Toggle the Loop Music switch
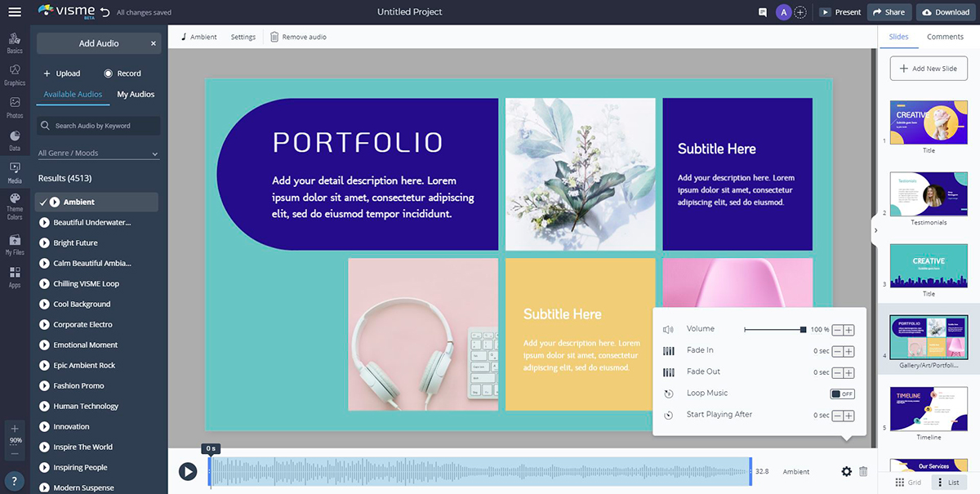Screen dimensions: 980x494 842,394
